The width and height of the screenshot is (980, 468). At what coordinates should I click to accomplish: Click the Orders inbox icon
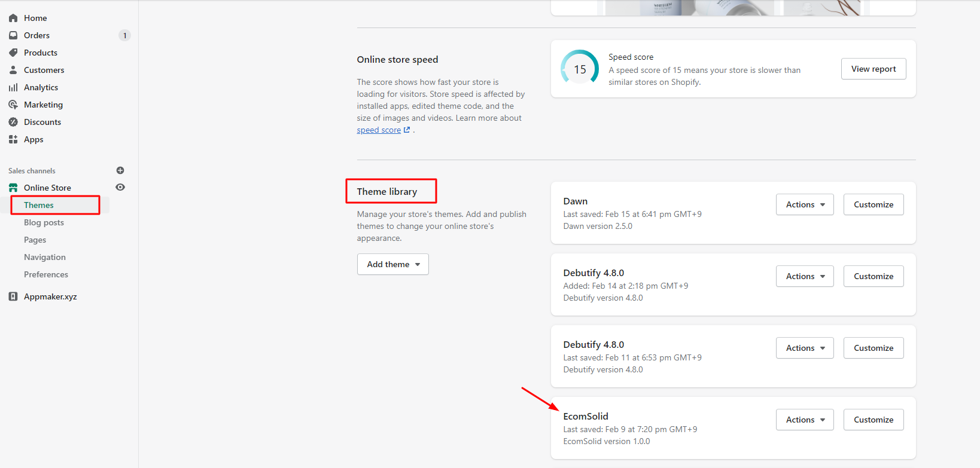coord(13,35)
